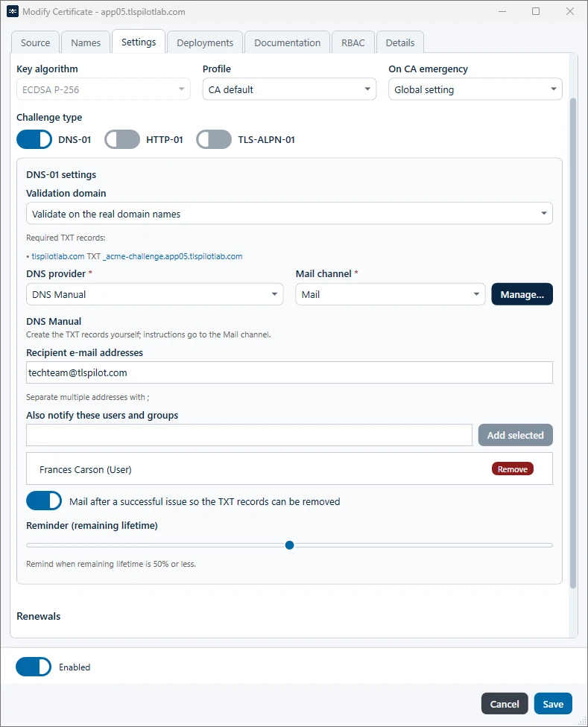Click the Recipient e-mail addresses field

(x=289, y=372)
